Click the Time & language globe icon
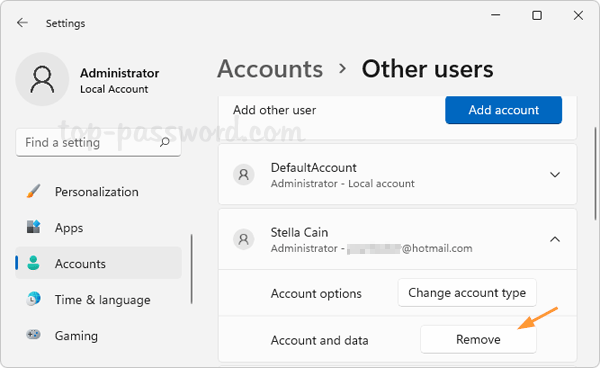The image size is (600, 368). coord(34,299)
